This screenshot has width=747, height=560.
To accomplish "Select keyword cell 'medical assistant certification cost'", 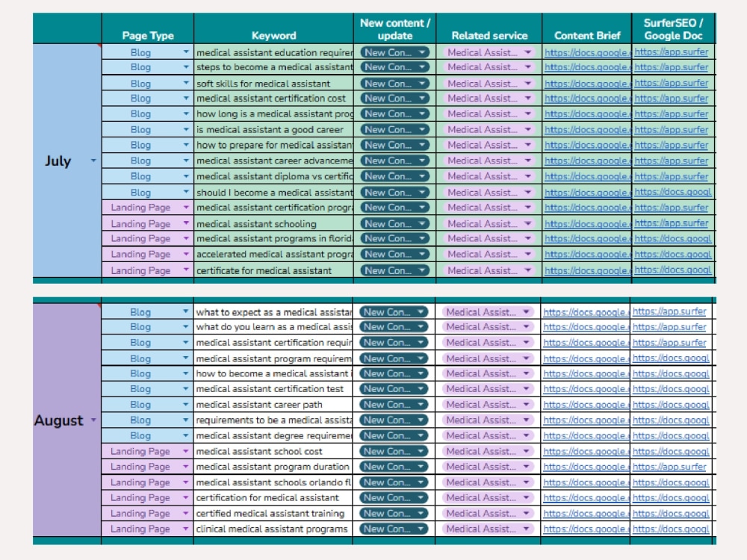I will 273,98.
